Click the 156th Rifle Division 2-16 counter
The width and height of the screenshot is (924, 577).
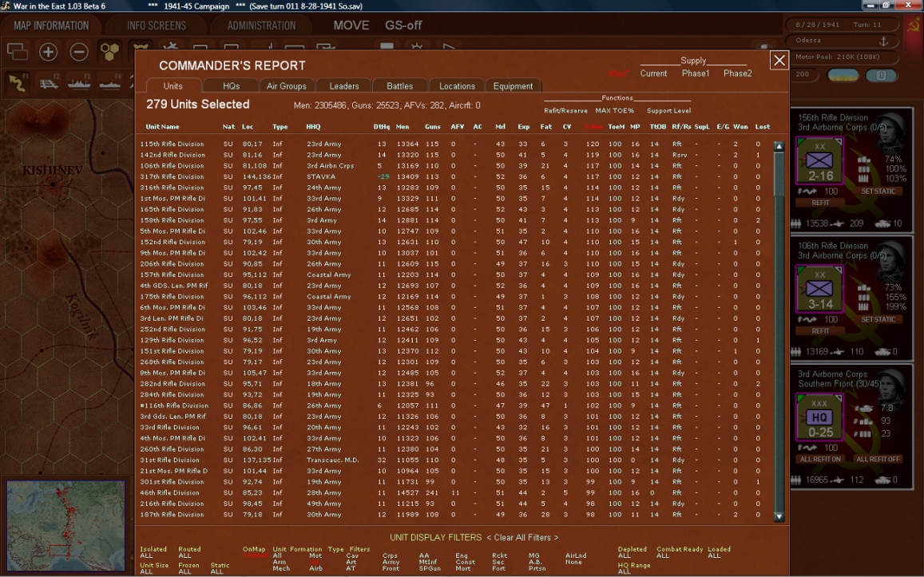(x=819, y=160)
